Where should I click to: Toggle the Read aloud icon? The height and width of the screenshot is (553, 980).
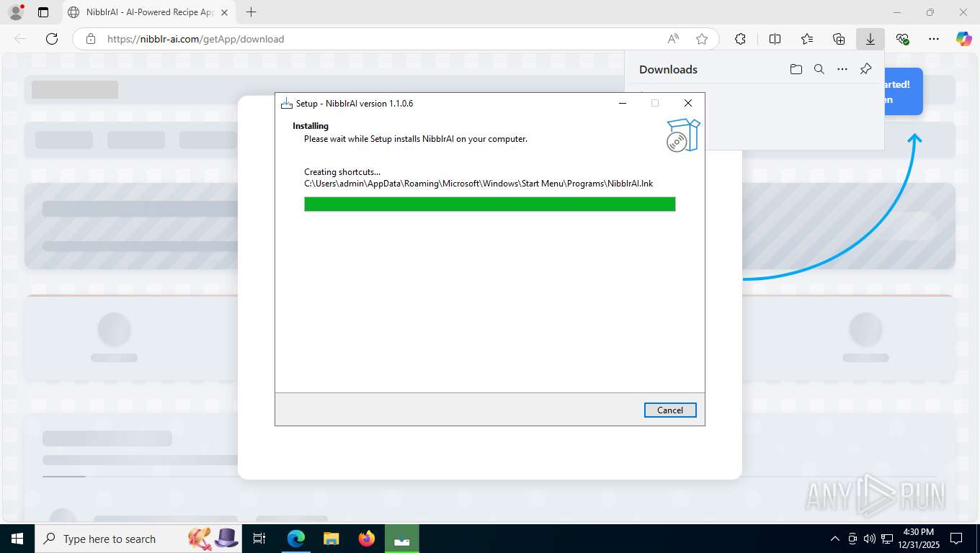(x=673, y=39)
